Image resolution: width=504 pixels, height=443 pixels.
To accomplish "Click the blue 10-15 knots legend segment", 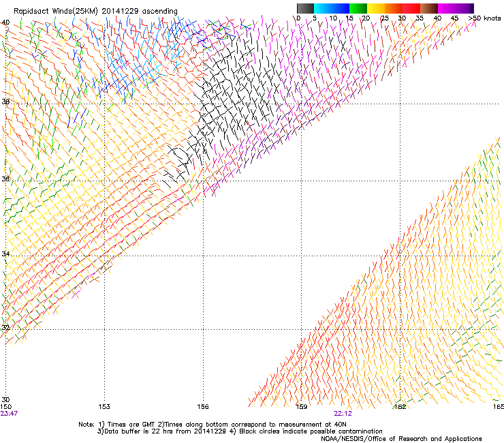I will click(341, 8).
